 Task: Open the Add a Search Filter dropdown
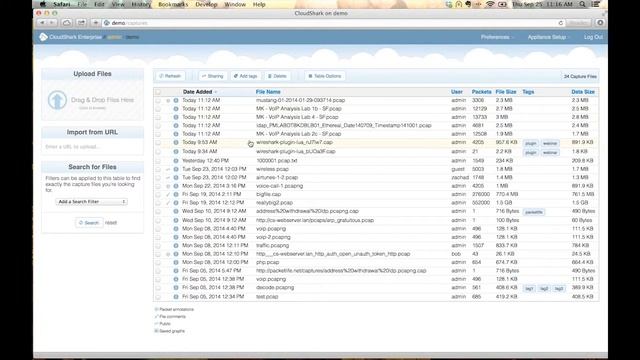click(x=91, y=202)
